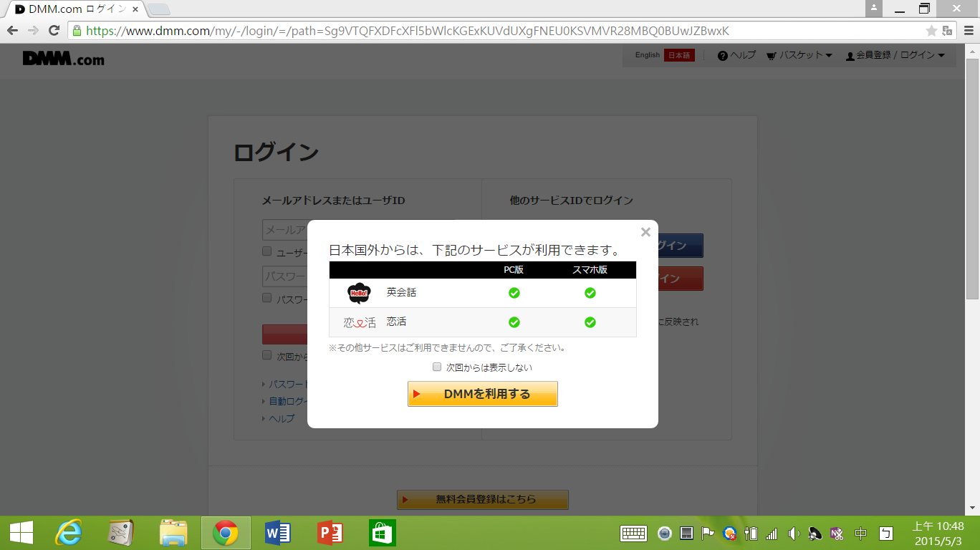The height and width of the screenshot is (550, 980).
Task: Switch the site language to English
Action: tap(648, 55)
